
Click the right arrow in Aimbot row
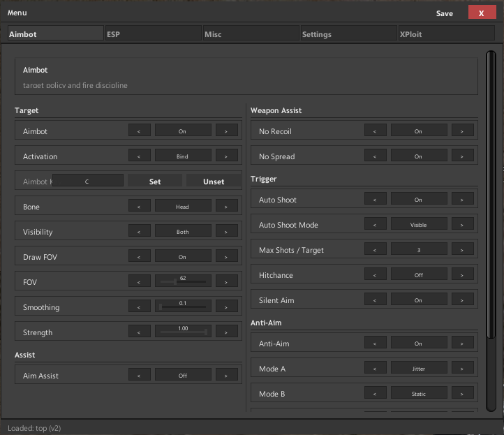tap(227, 131)
